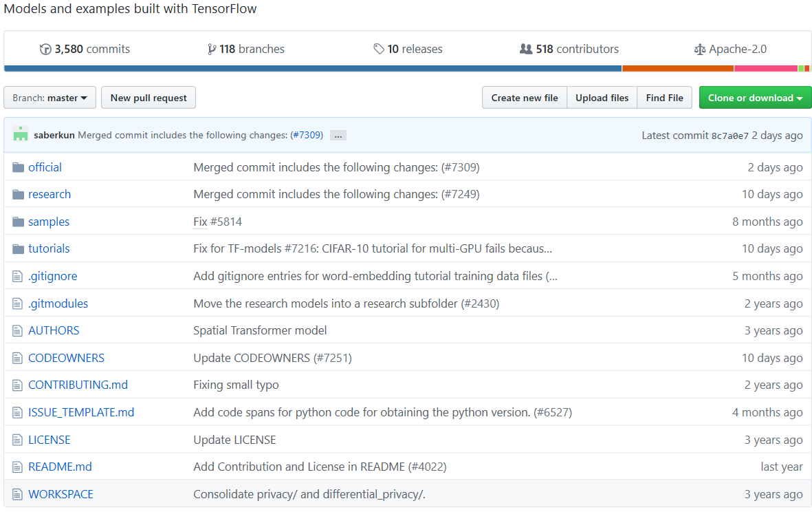Click 'last year' in README.md row
The image size is (812, 512).
pos(782,467)
